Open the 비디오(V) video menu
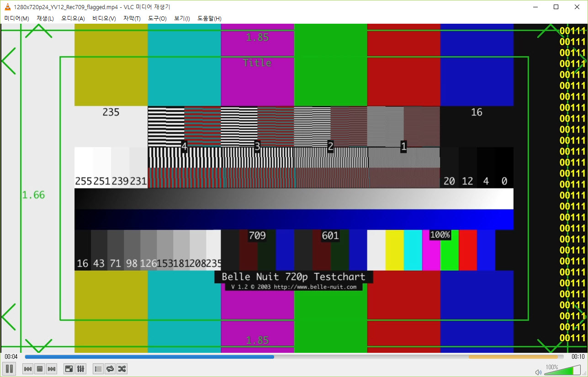 pyautogui.click(x=104, y=18)
